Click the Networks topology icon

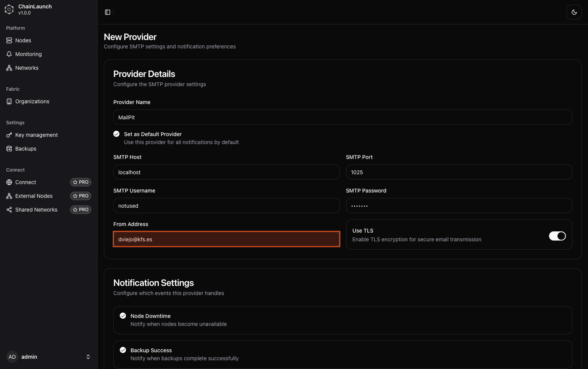[x=9, y=68]
